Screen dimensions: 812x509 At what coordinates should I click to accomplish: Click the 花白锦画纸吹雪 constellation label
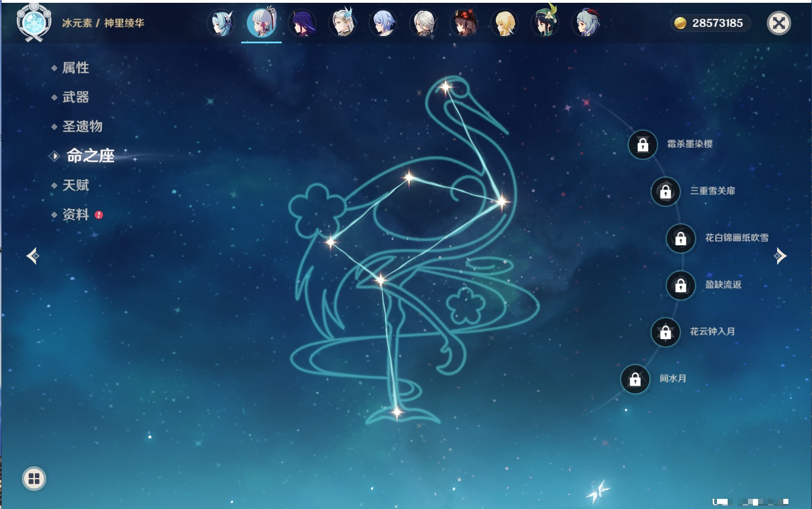click(736, 238)
